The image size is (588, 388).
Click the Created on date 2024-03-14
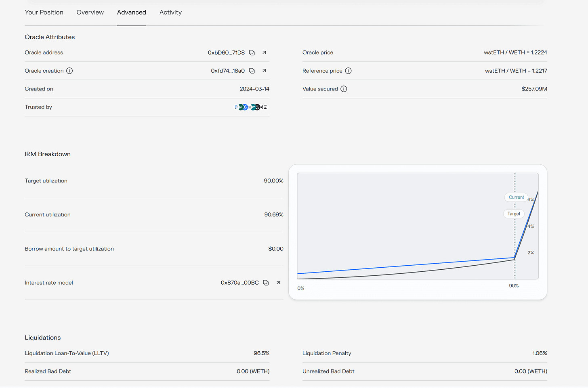[x=254, y=89]
